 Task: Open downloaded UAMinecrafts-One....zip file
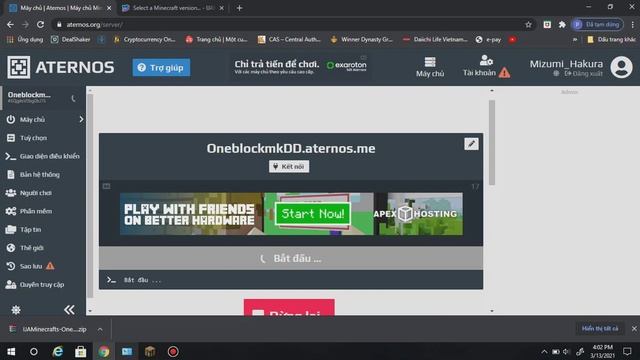49,329
